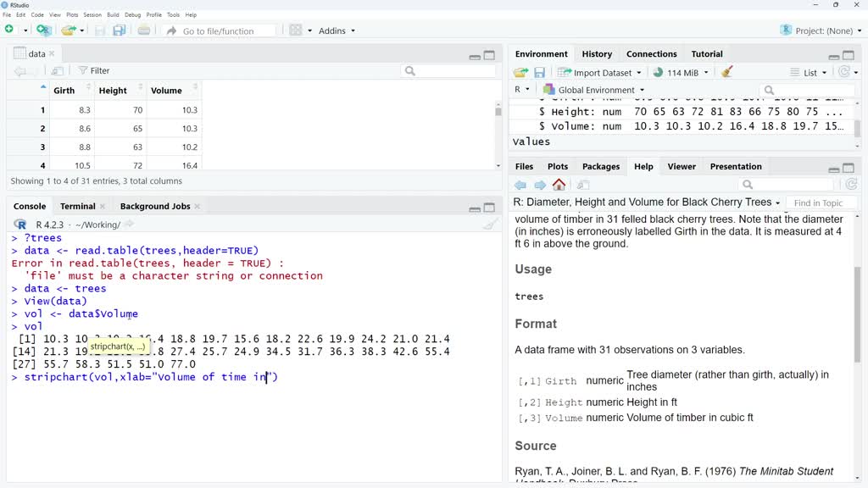Switch to the Background Jobs tab
The width and height of the screenshot is (868, 488).
click(155, 207)
